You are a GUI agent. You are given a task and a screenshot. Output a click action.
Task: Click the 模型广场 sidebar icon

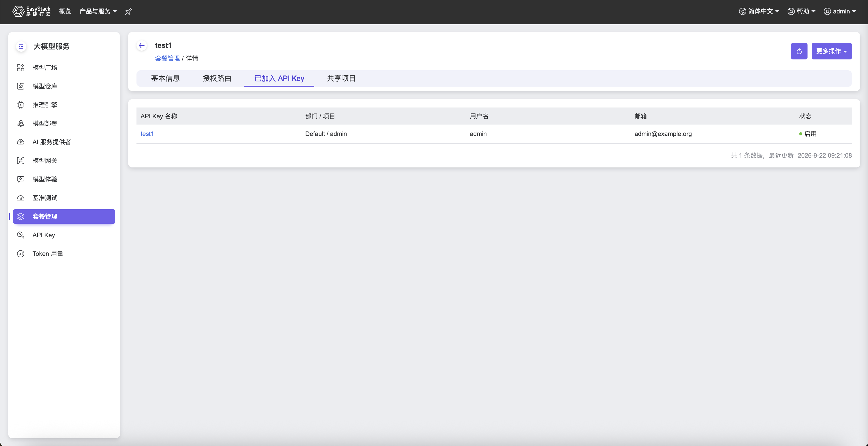tap(21, 68)
